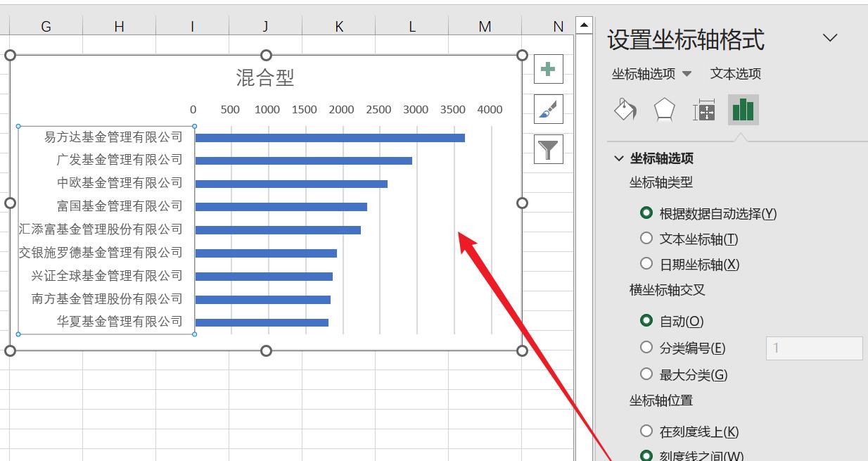Select the bar for 易方达基金管理有限公司
868x461 pixels.
coord(330,137)
